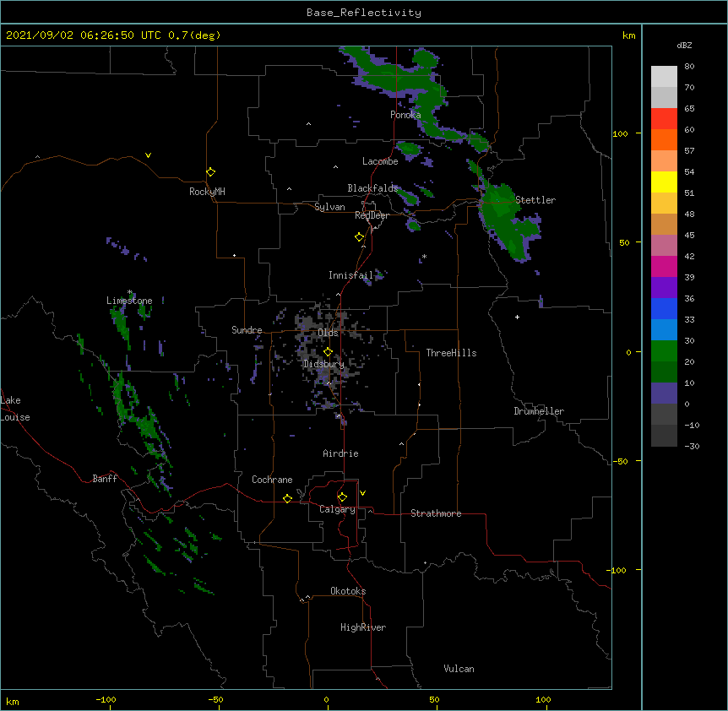Click the white plus marker near Drumheller
Viewport: 728px width, 711px height.
tap(517, 317)
